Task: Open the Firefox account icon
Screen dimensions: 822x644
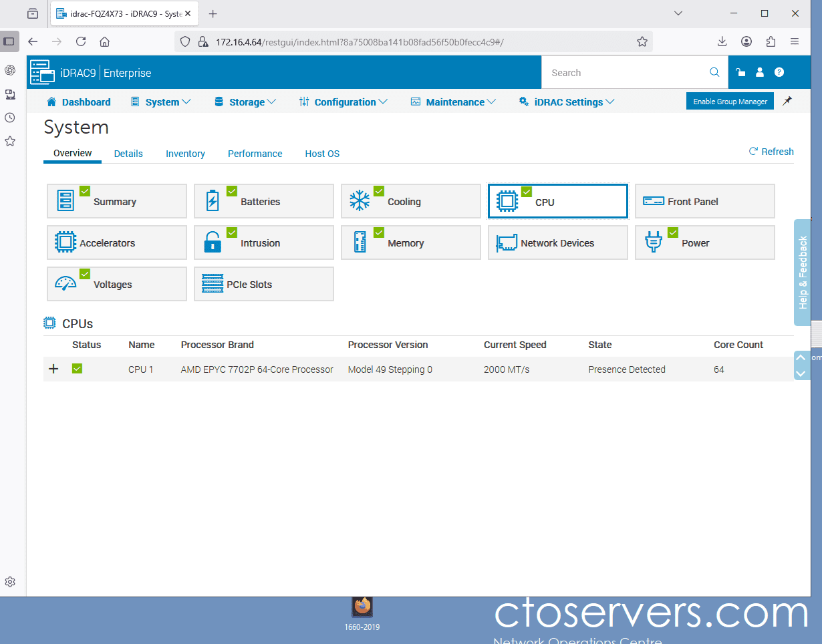Action: point(746,41)
